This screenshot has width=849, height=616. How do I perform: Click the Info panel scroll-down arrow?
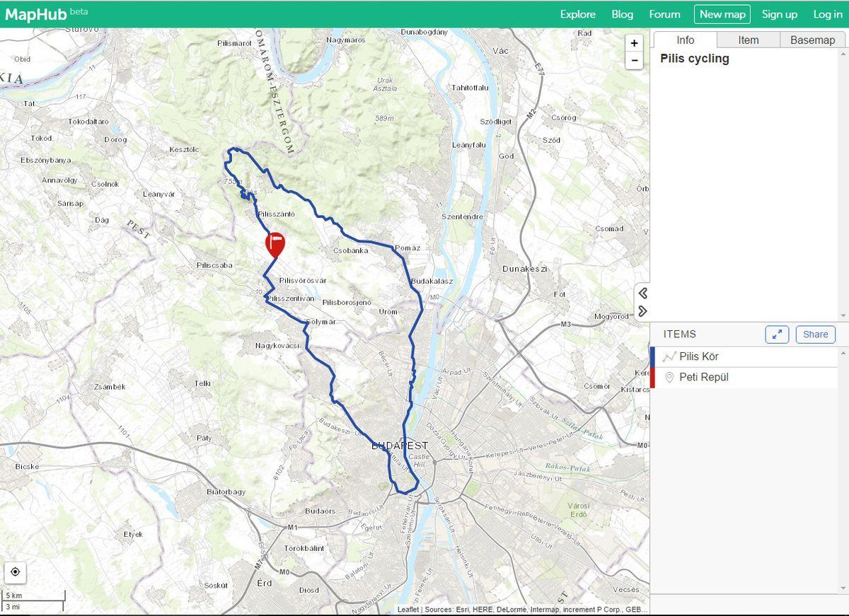(x=843, y=315)
